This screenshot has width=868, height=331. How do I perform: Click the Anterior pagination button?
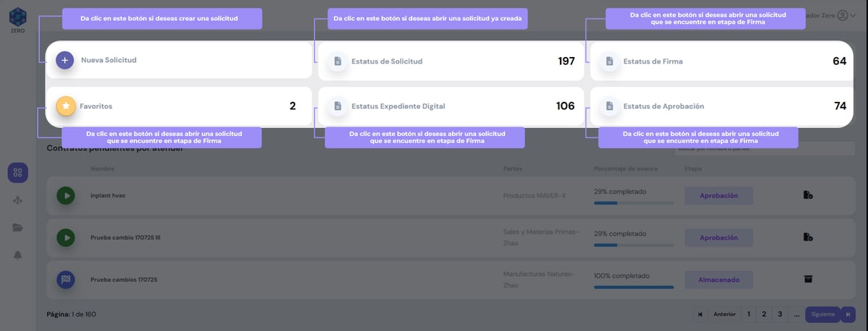(x=724, y=314)
